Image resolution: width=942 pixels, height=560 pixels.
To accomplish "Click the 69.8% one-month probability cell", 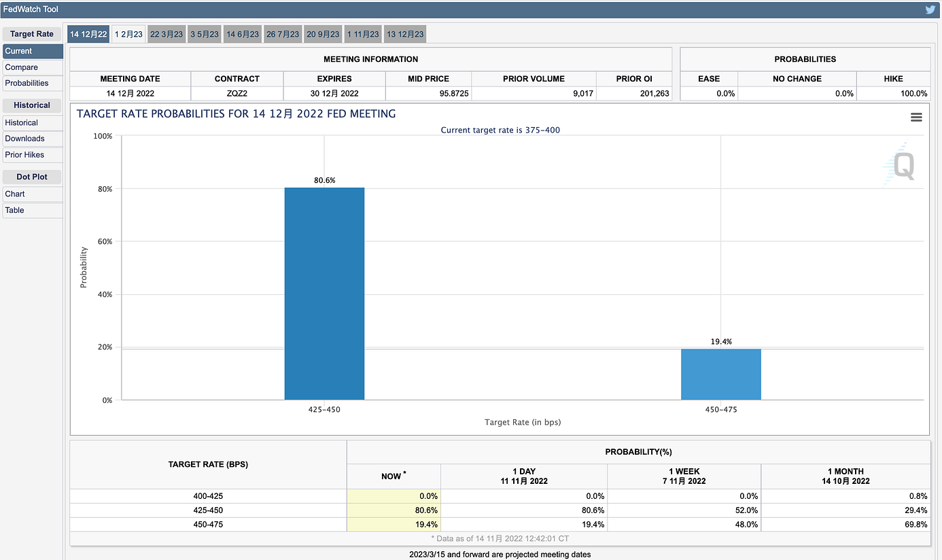I will [846, 525].
